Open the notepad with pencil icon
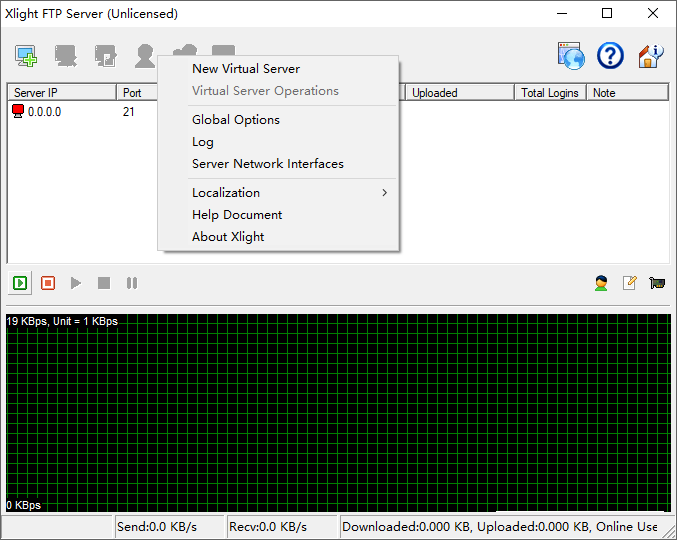The width and height of the screenshot is (677, 540). pos(630,283)
